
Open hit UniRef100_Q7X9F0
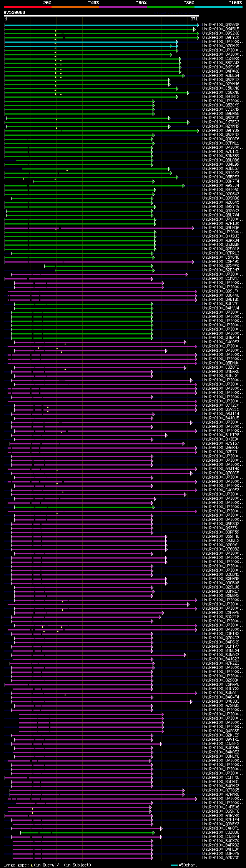(x=221, y=266)
